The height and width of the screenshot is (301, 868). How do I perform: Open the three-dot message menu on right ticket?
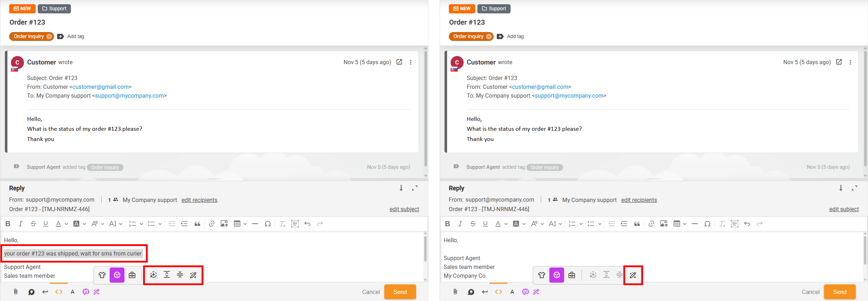(850, 62)
